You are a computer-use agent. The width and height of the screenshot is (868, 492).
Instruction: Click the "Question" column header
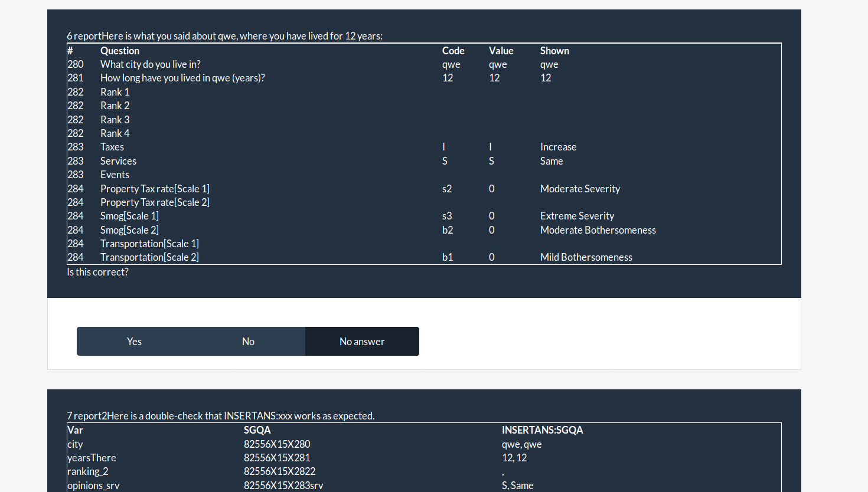point(120,51)
